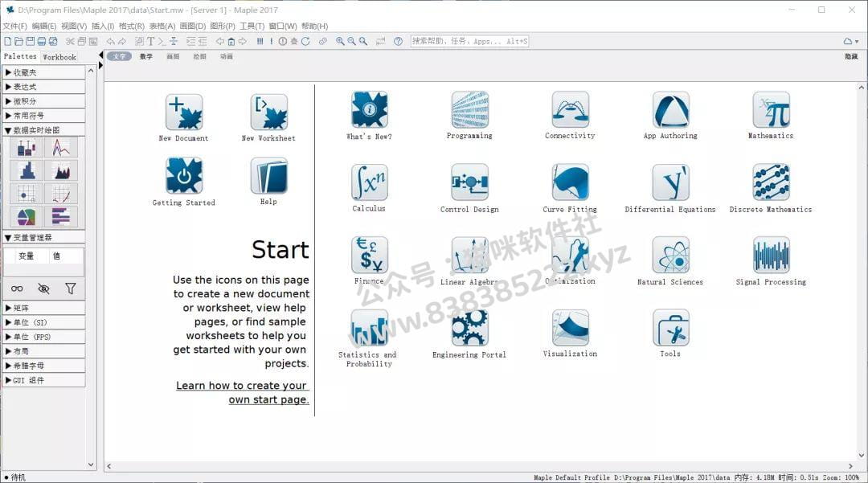This screenshot has height=483, width=868.
Task: Click the palette panel scroll down arrow
Action: coord(91,465)
